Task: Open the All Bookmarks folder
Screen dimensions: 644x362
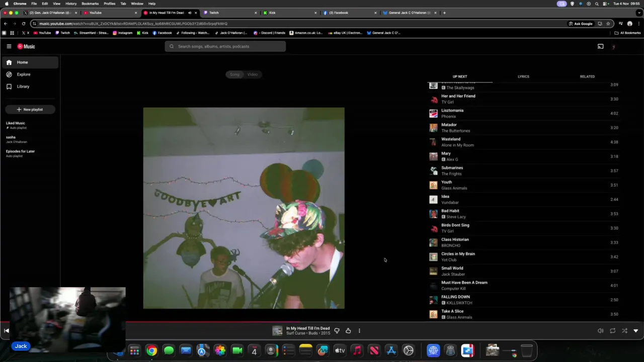Action: pos(627,33)
